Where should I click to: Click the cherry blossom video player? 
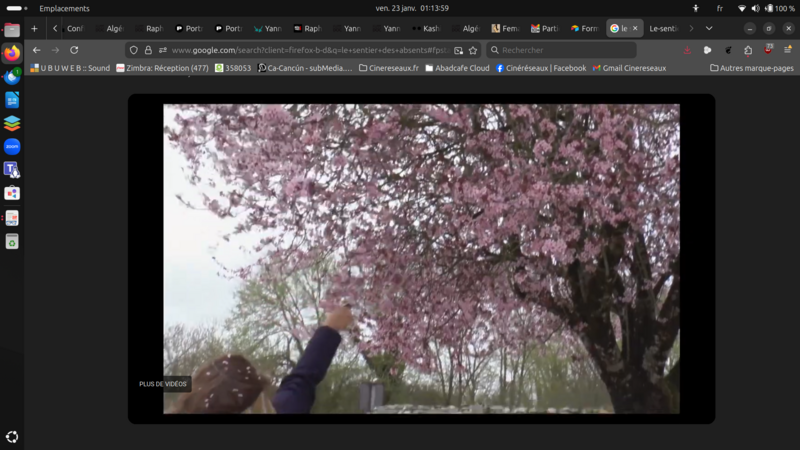coord(421,258)
